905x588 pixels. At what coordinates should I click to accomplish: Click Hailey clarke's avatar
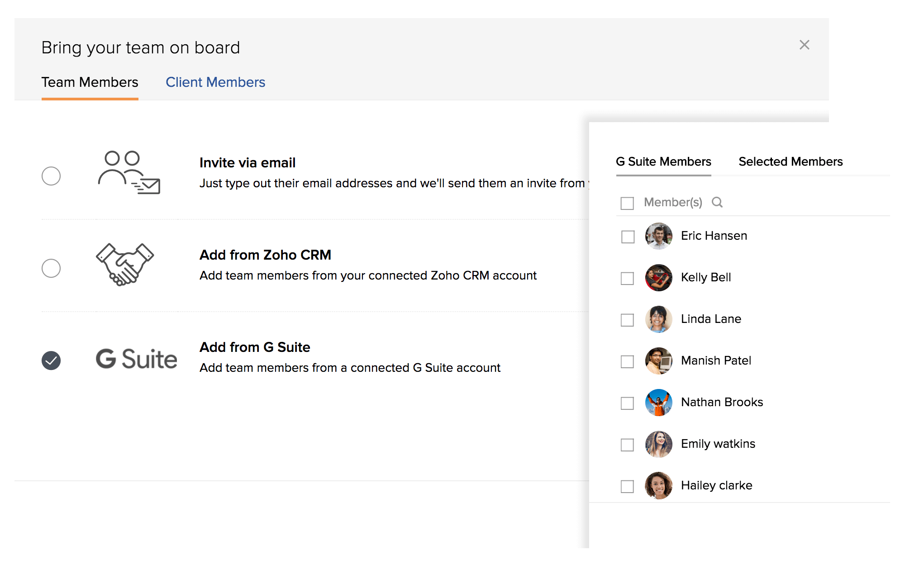click(658, 486)
